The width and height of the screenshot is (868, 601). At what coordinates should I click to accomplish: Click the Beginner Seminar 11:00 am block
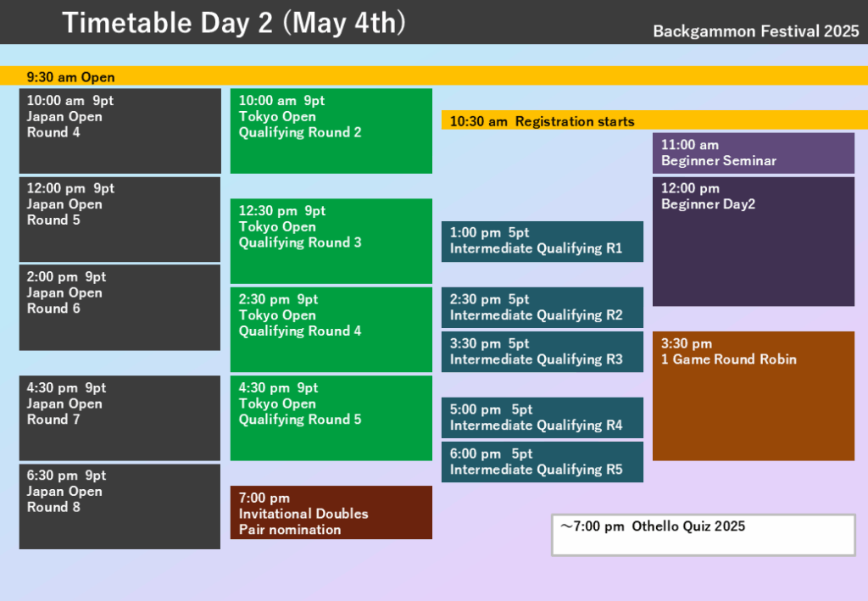pyautogui.click(x=753, y=153)
